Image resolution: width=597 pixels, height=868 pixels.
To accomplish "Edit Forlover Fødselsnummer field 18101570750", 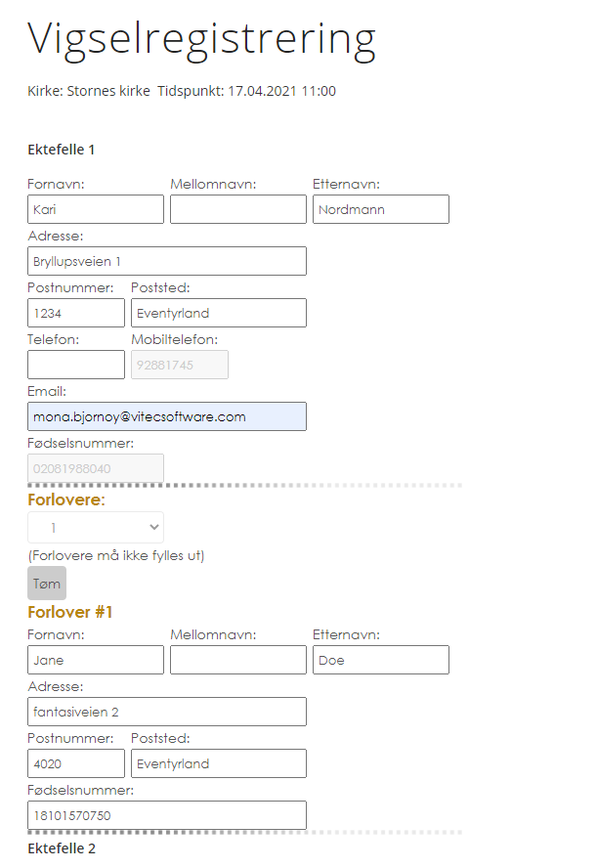I will [166, 815].
